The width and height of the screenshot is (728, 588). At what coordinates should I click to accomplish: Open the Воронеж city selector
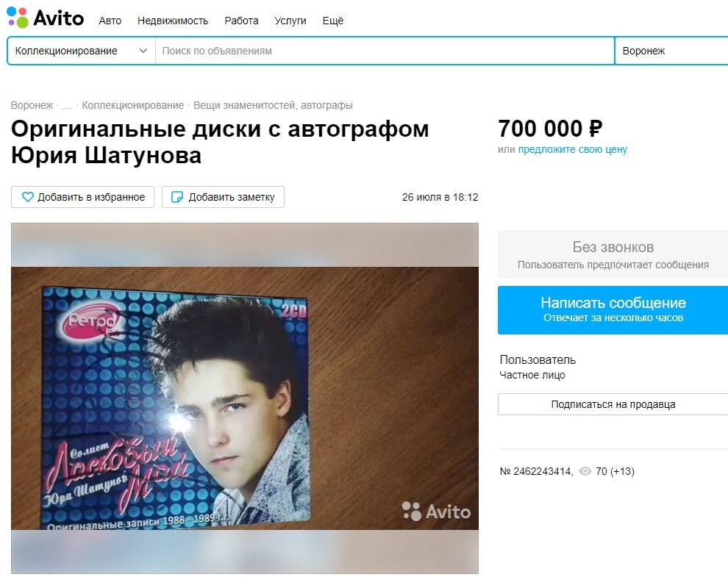tap(671, 51)
